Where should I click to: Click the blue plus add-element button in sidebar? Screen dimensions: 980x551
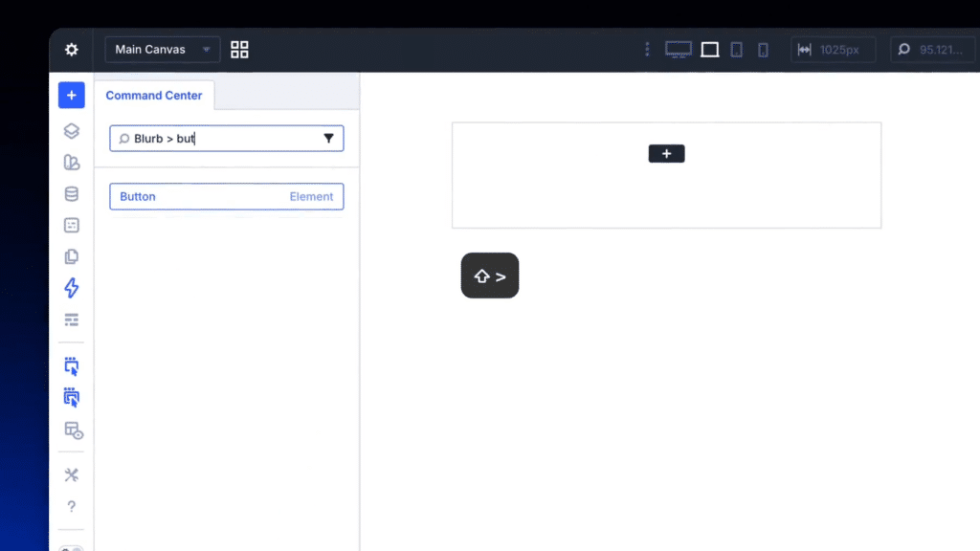pos(71,96)
